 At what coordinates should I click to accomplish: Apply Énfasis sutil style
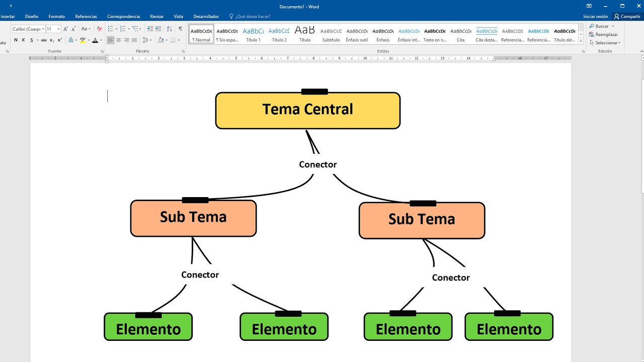point(357,34)
